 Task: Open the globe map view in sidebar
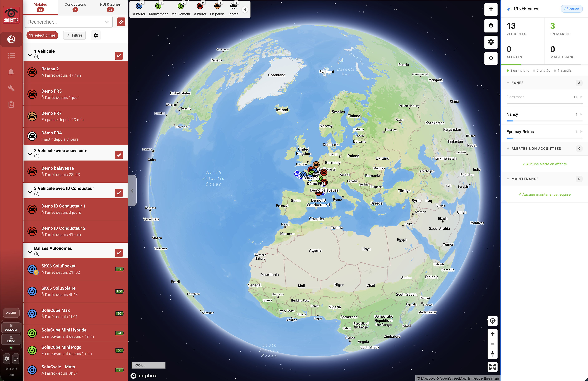[x=11, y=39]
